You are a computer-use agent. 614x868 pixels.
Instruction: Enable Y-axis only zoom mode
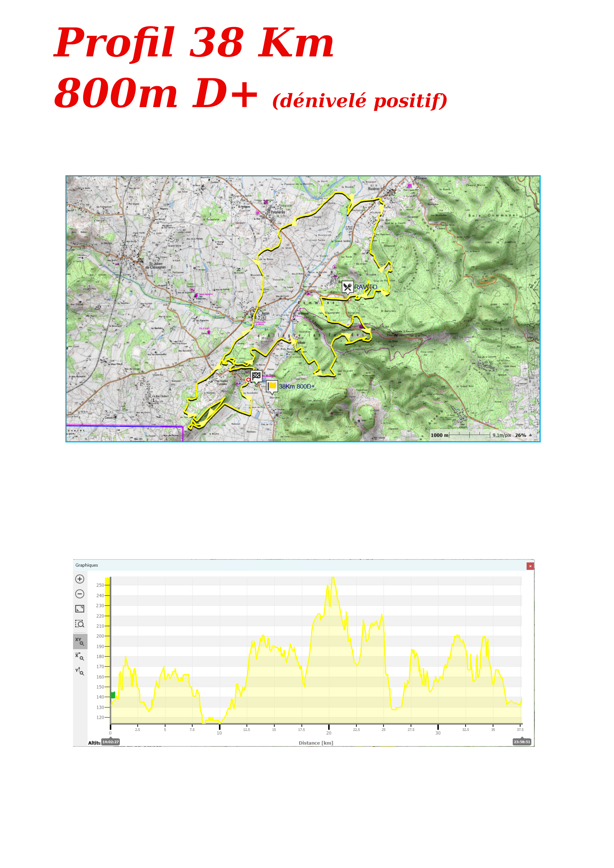(79, 672)
